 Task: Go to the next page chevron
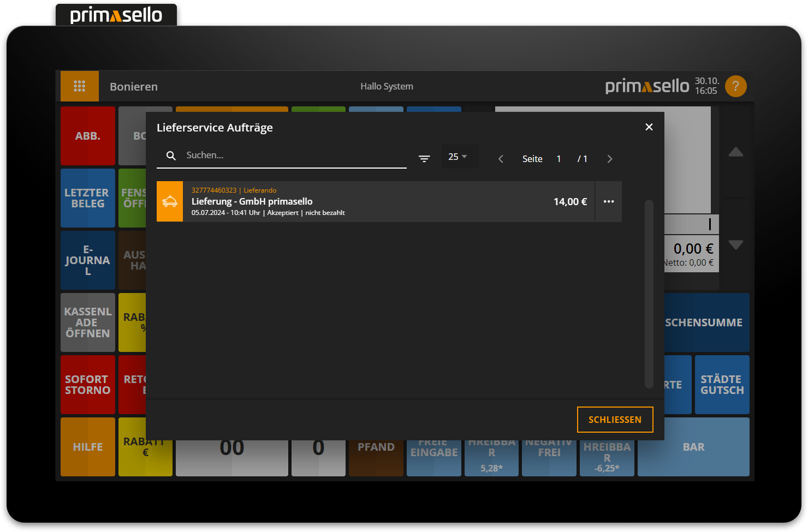click(610, 159)
